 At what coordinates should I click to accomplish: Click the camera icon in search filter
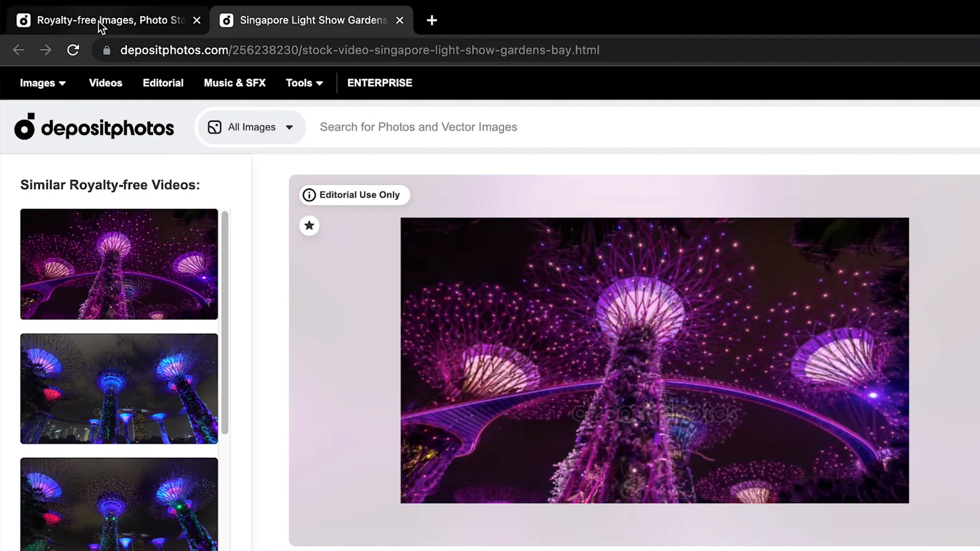(214, 127)
